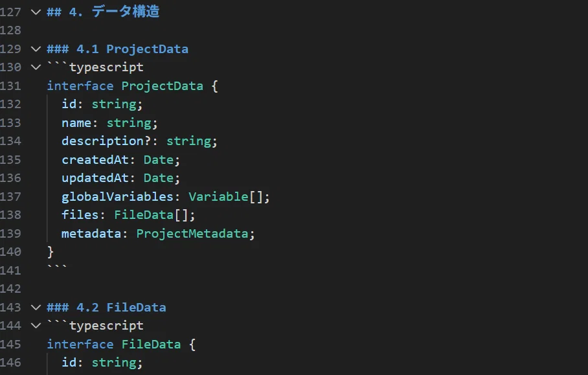Screen dimensions: 588x375
Task: Fold the typescript code block at line 144
Action: click(x=36, y=326)
